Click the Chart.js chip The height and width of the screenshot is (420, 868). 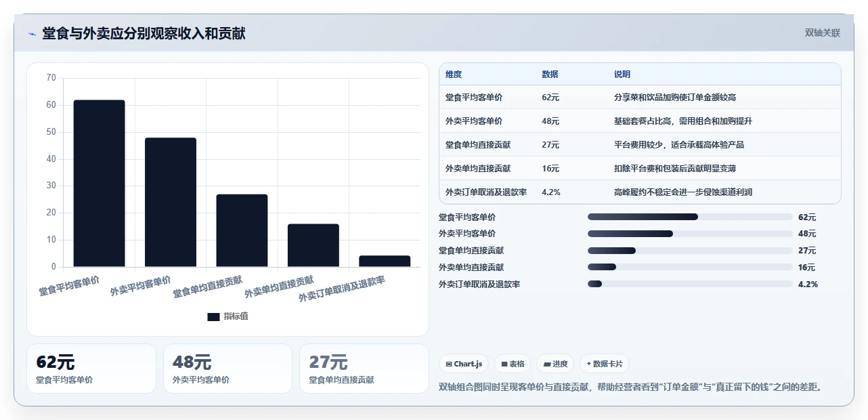pyautogui.click(x=464, y=364)
